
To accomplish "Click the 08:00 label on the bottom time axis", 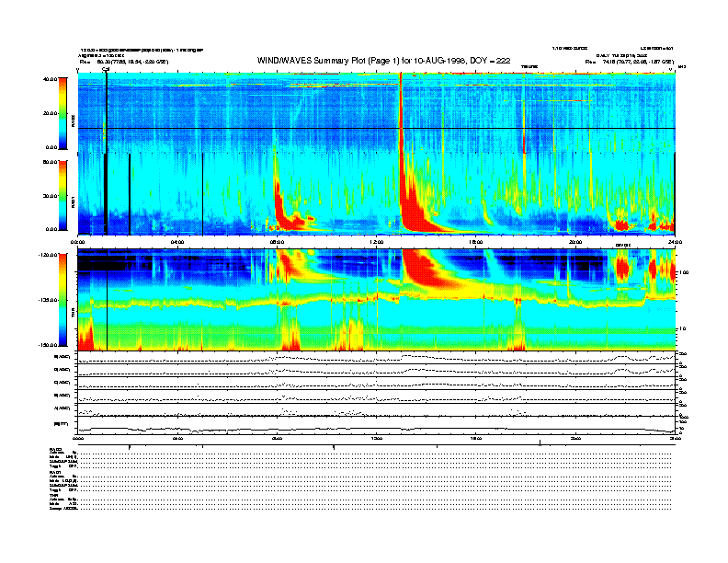I will coord(277,438).
